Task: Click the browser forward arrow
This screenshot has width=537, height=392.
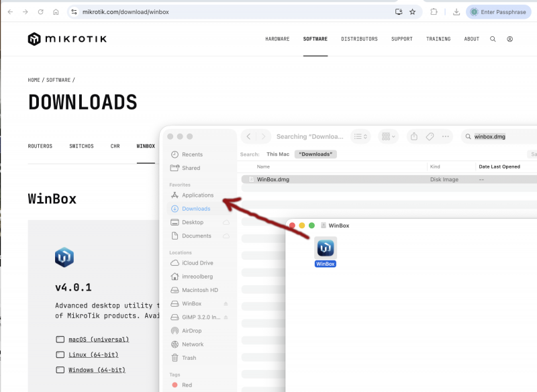Action: 26,12
